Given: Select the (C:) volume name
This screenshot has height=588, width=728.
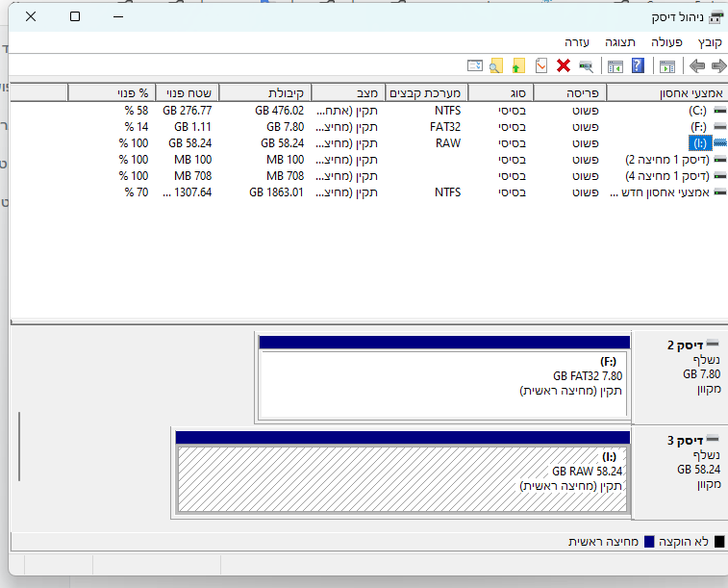Looking at the screenshot, I should [697, 111].
